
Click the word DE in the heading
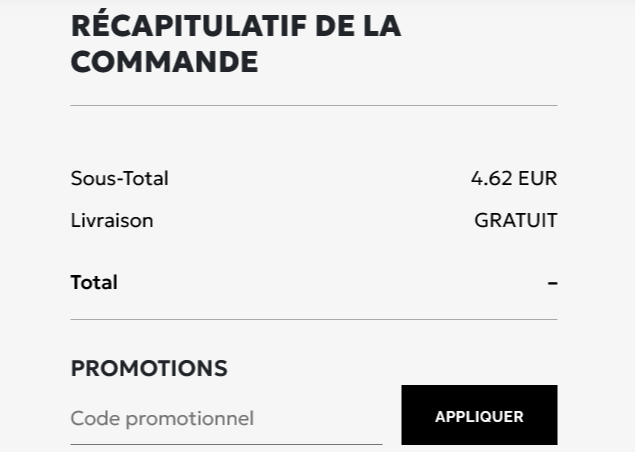(x=335, y=25)
